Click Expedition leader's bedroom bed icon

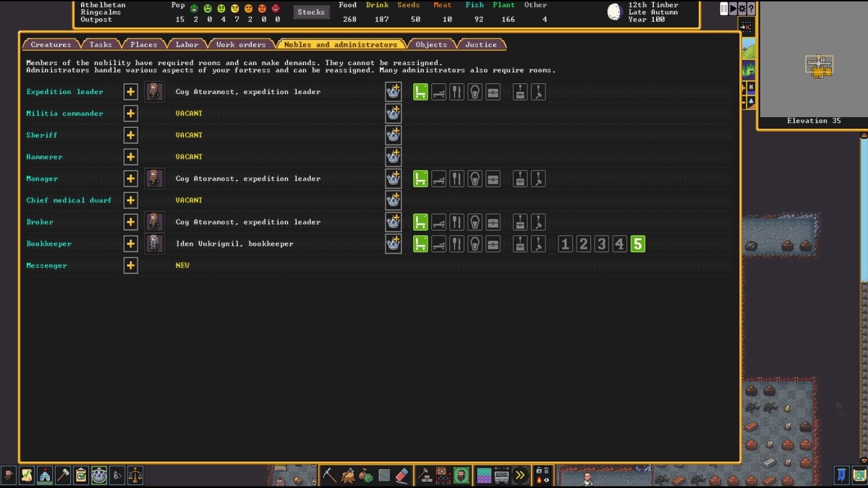438,92
